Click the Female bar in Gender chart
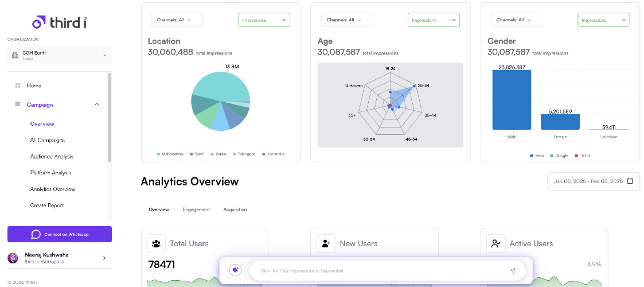Image resolution: width=644 pixels, height=287 pixels. tap(560, 122)
